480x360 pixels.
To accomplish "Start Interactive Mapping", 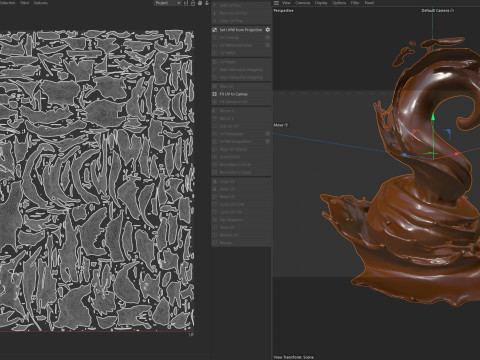I will click(x=241, y=70).
